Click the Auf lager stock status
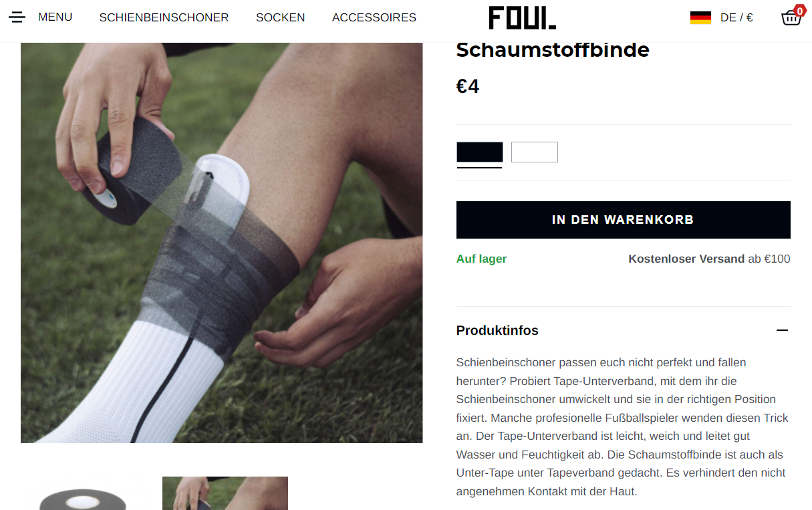The height and width of the screenshot is (510, 812). click(481, 259)
